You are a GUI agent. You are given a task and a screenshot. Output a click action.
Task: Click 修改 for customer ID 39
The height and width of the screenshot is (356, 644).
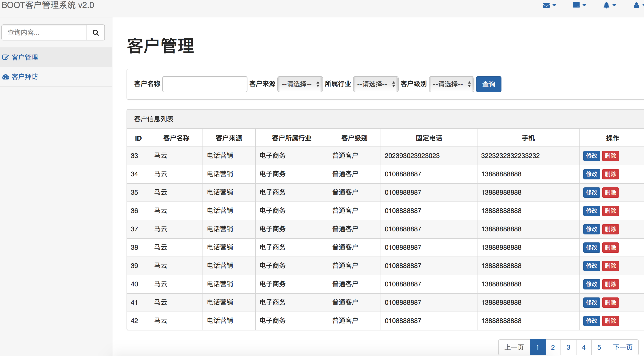(x=592, y=266)
